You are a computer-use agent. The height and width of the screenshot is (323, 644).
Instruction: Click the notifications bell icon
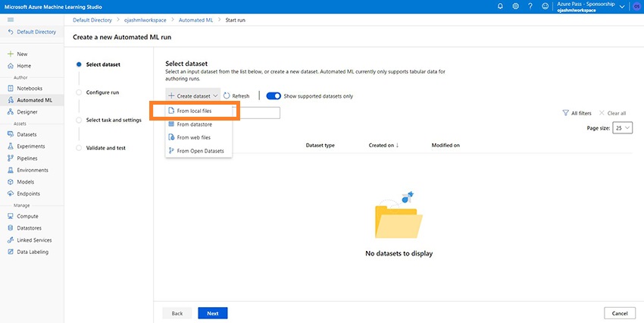pos(500,6)
